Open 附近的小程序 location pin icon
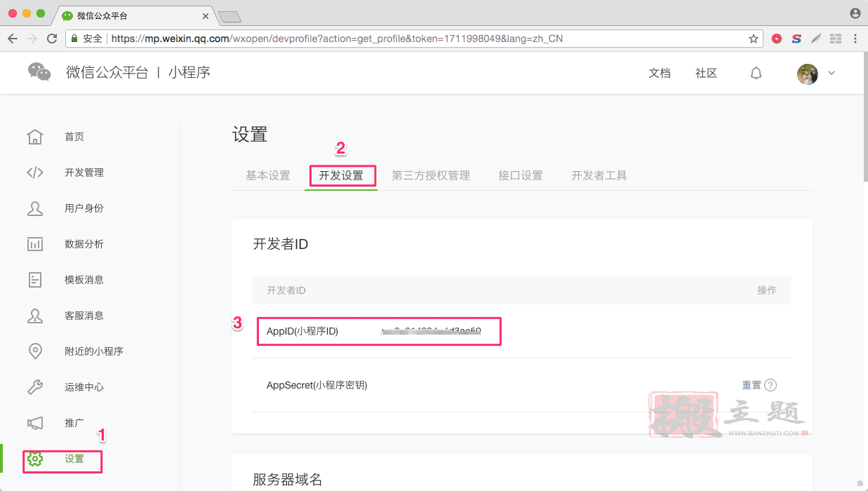This screenshot has width=868, height=491. 35,351
